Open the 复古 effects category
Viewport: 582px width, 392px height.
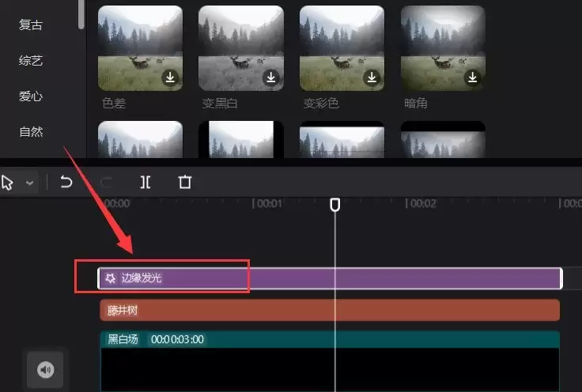click(x=31, y=24)
